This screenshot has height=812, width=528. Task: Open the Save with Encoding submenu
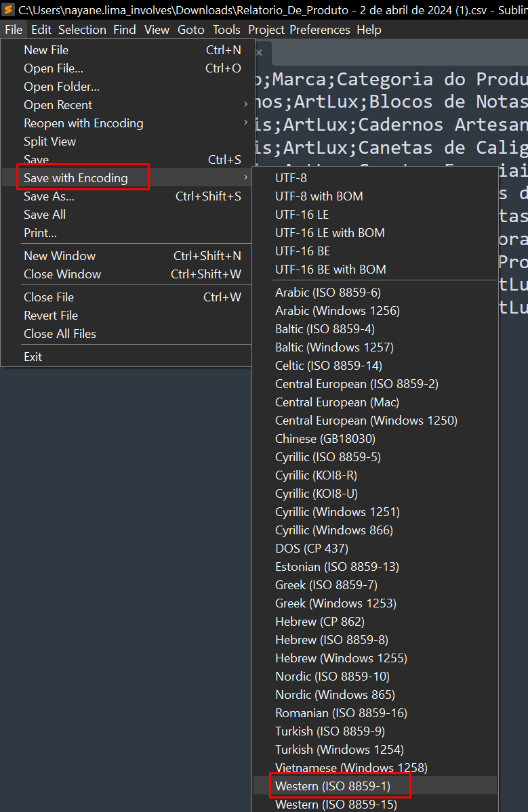click(76, 178)
